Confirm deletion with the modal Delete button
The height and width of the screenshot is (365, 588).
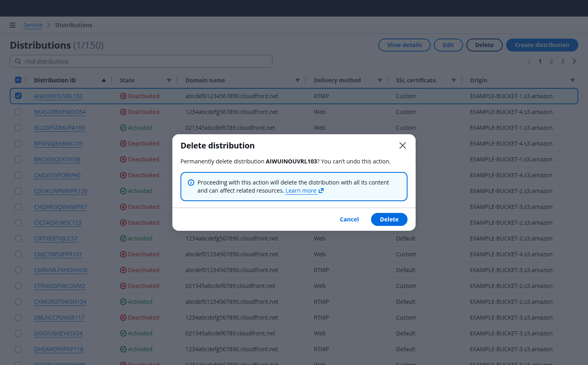pyautogui.click(x=389, y=219)
